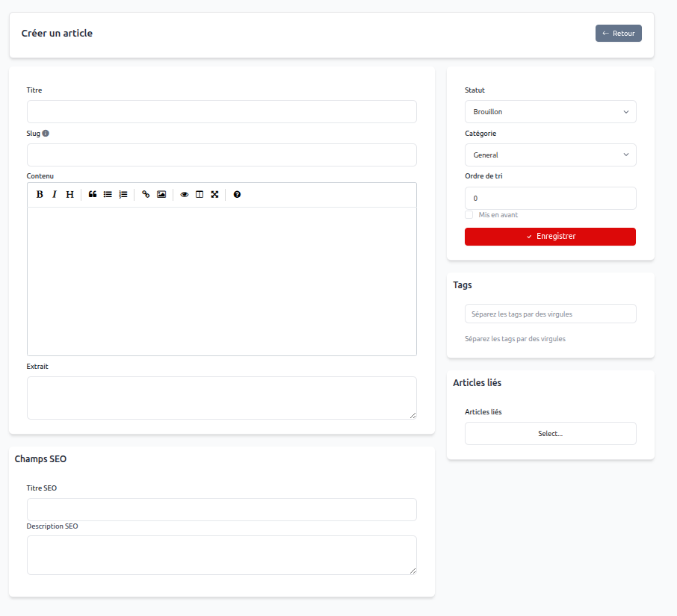The width and height of the screenshot is (677, 616).
Task: Toggle fullscreen mode in the editor
Action: coord(214,194)
